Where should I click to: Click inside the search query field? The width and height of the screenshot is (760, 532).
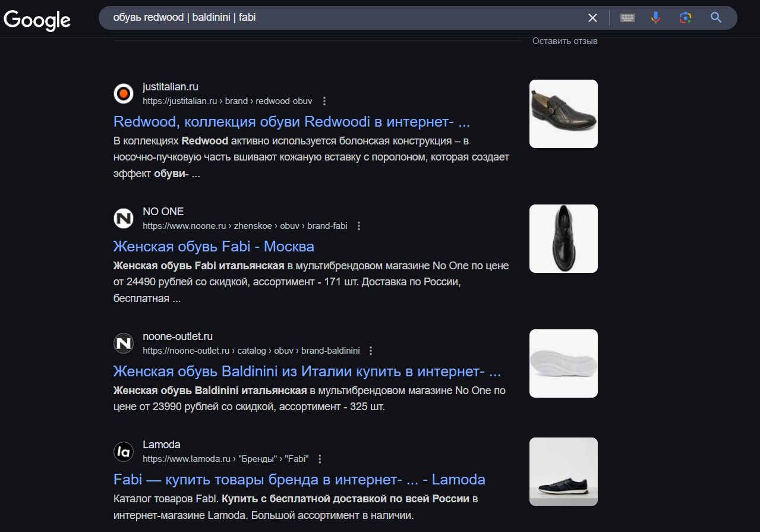[345, 18]
